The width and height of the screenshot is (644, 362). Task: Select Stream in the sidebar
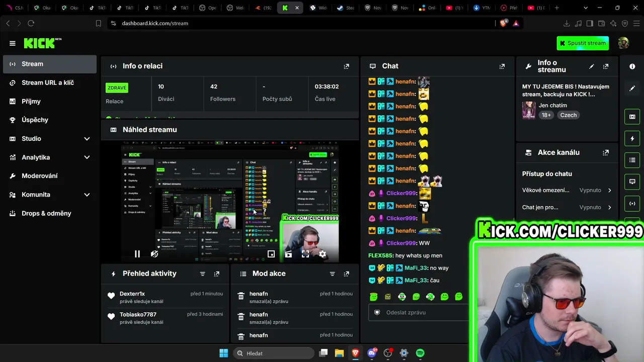49,64
